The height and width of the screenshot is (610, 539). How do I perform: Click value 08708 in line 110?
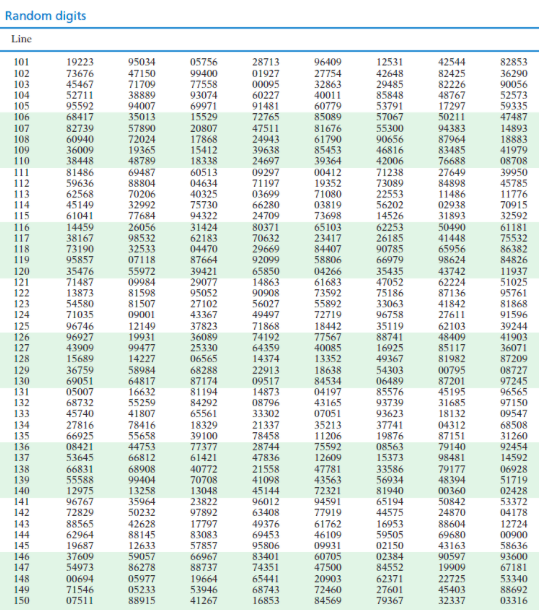(514, 161)
